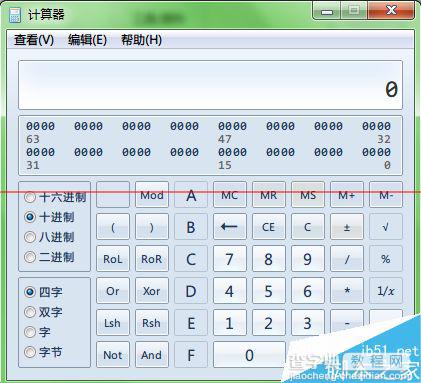Click the RoR rotate right button
Screen dimensions: 421x383
152,259
